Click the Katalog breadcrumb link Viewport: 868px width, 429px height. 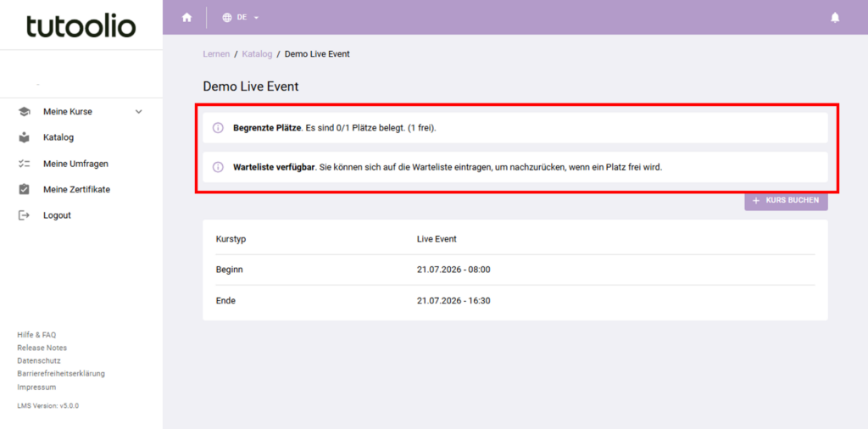pos(257,53)
